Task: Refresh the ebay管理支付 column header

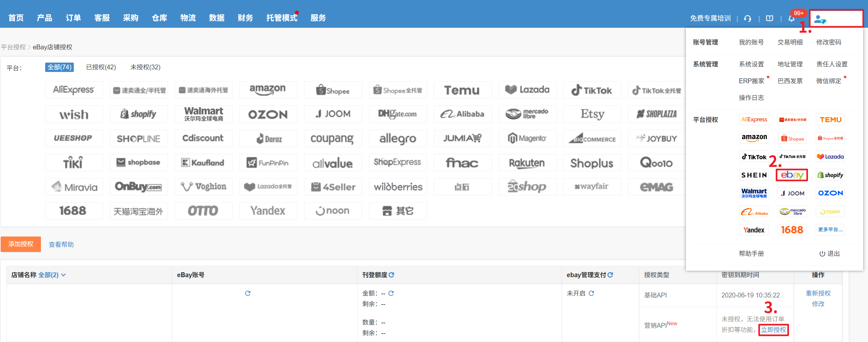Action: click(610, 275)
